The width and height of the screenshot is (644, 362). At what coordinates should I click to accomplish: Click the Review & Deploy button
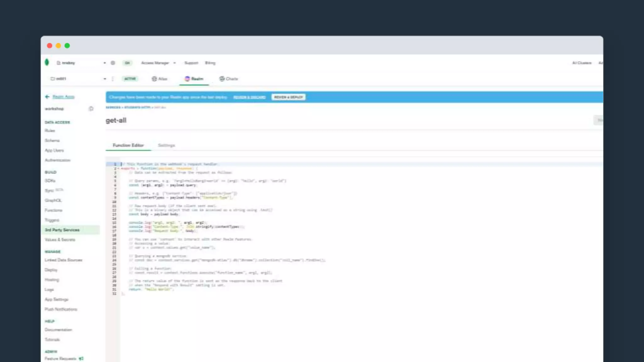pos(288,97)
